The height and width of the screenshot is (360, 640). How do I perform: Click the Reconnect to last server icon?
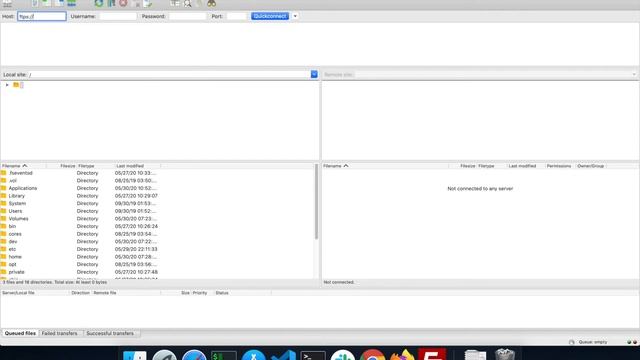click(148, 3)
